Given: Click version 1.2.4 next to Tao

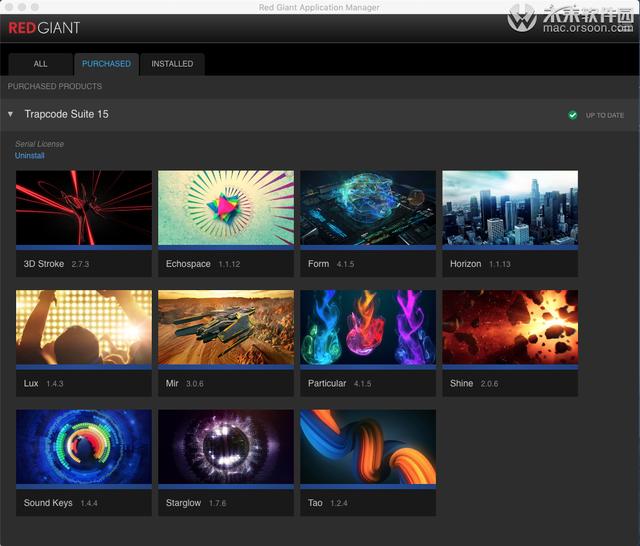Looking at the screenshot, I should (339, 504).
